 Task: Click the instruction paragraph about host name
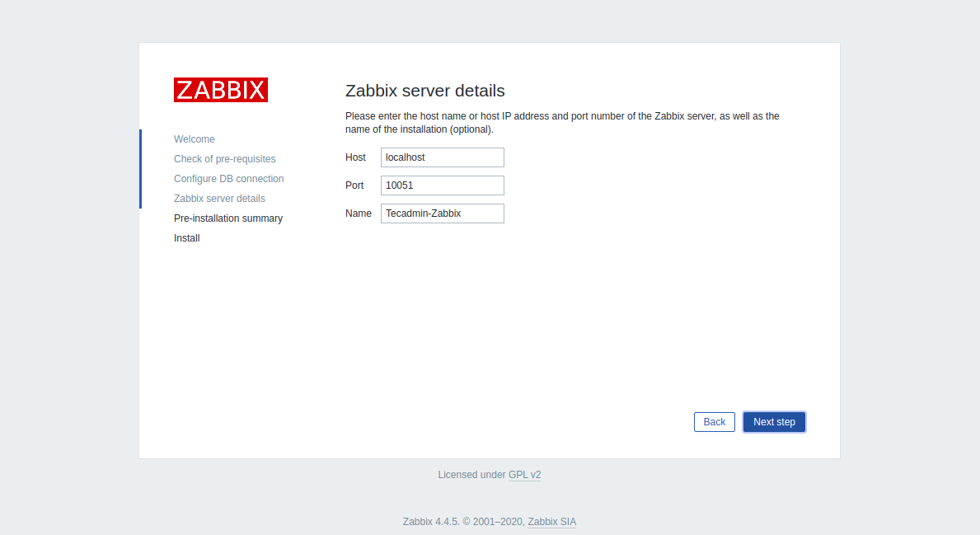pyautogui.click(x=561, y=123)
